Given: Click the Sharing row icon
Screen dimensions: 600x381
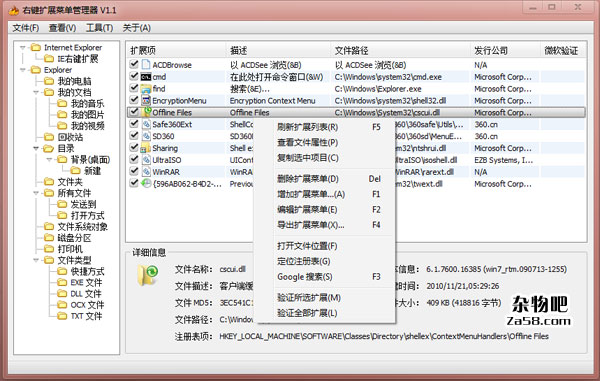Looking at the screenshot, I should coord(146,148).
